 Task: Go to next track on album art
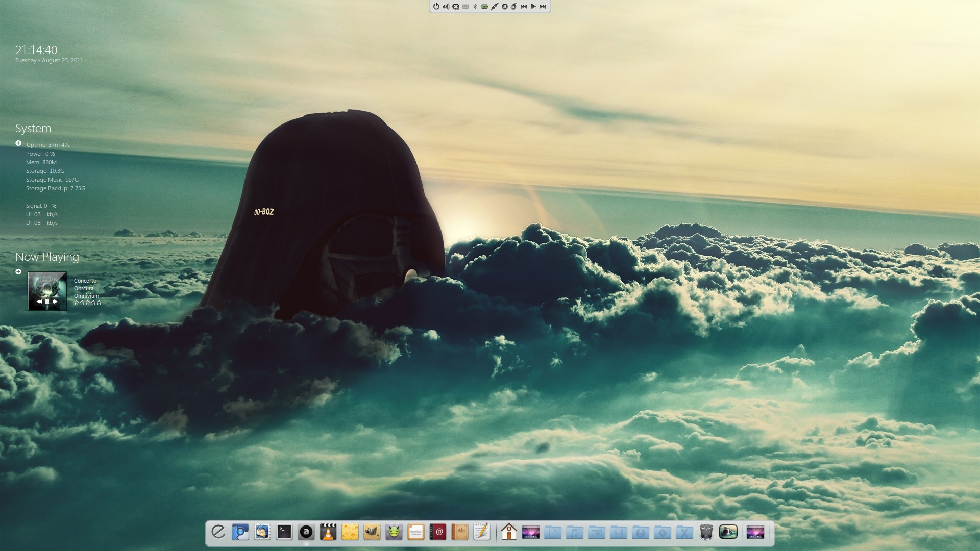(55, 302)
